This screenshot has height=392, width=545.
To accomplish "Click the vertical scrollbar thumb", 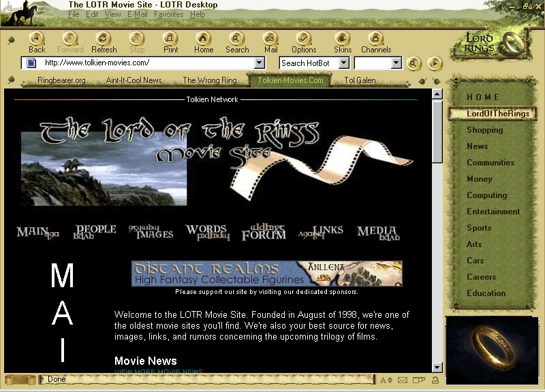I will (437, 131).
